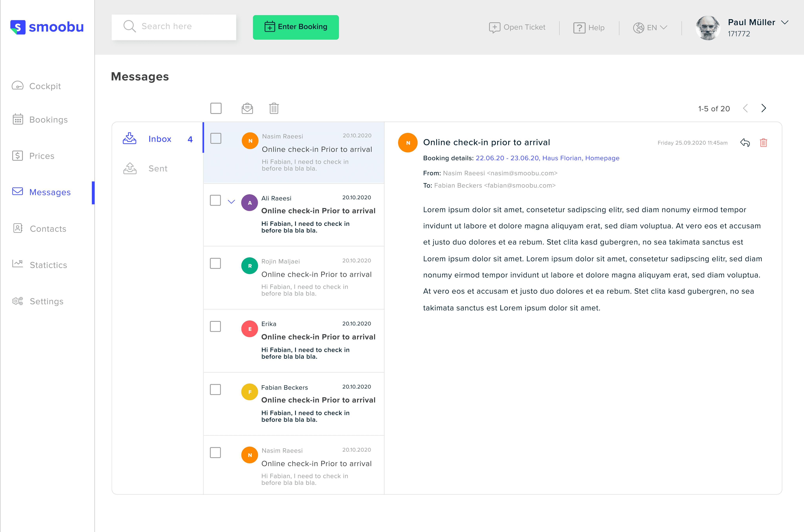Switch to the Sent folder

coord(158,169)
